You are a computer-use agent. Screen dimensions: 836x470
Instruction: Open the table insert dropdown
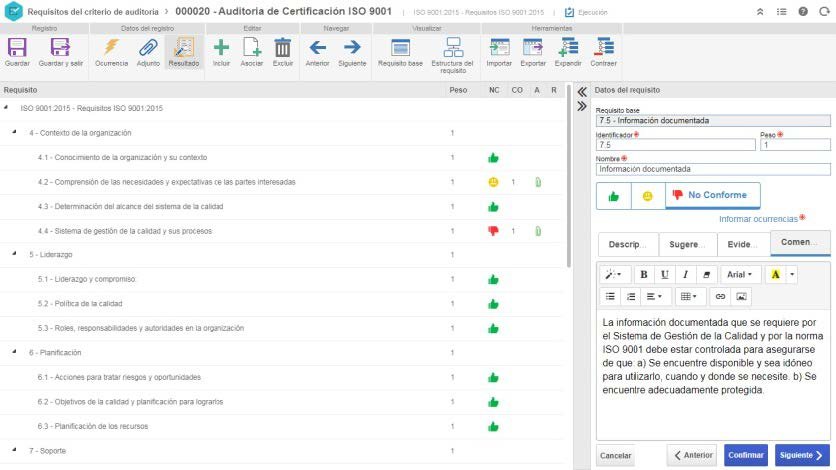[689, 297]
